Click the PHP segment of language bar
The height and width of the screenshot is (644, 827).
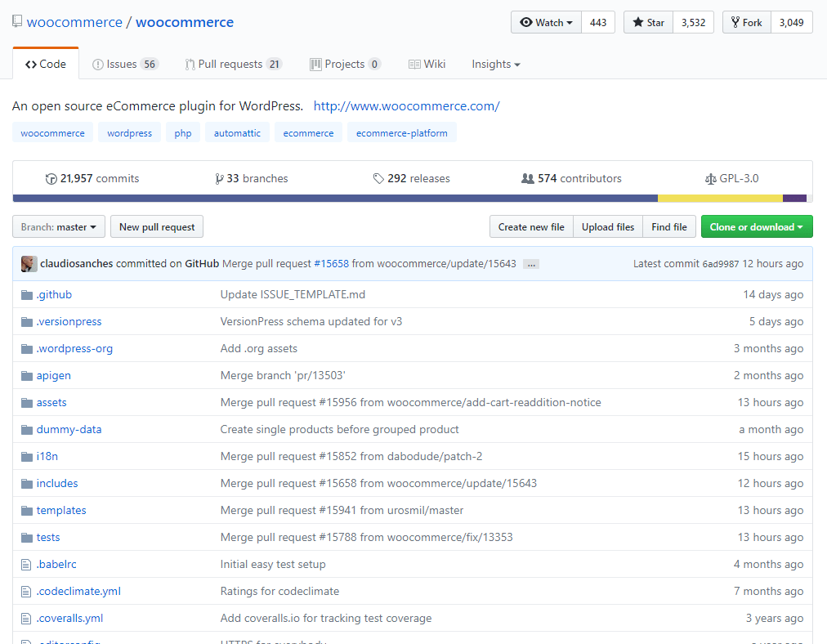(x=335, y=199)
